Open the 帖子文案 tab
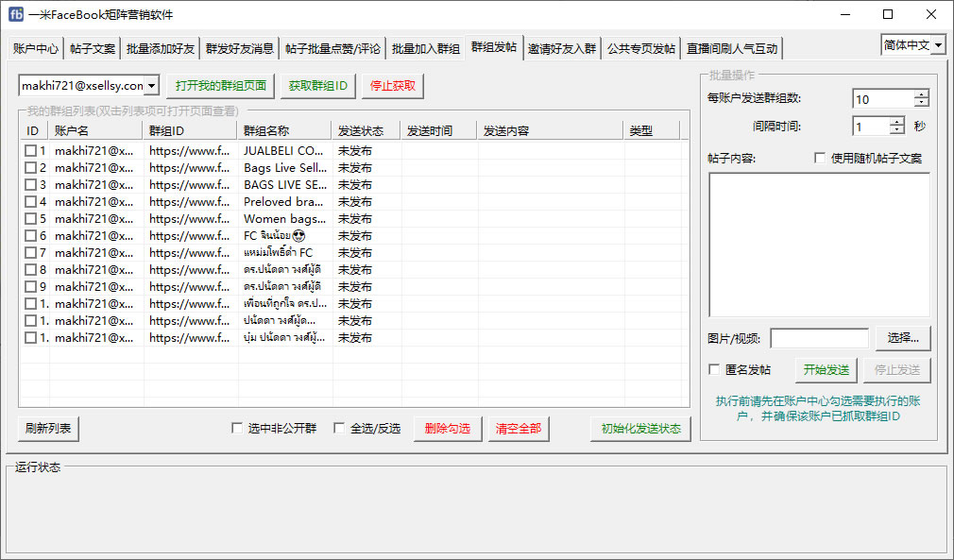Viewport: 954px width, 560px height. 92,49
